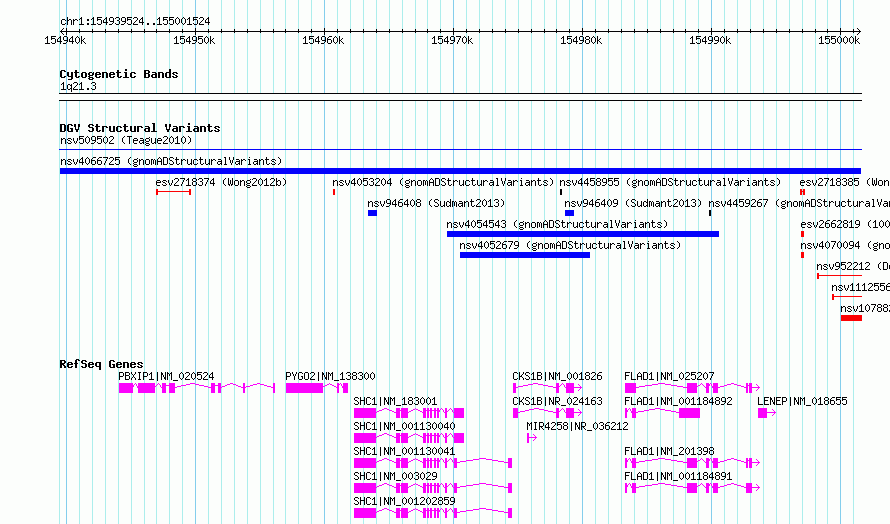Open the SHC1|NM_001130041 transcript label
Image resolution: width=890 pixels, height=524 pixels.
pyautogui.click(x=404, y=451)
